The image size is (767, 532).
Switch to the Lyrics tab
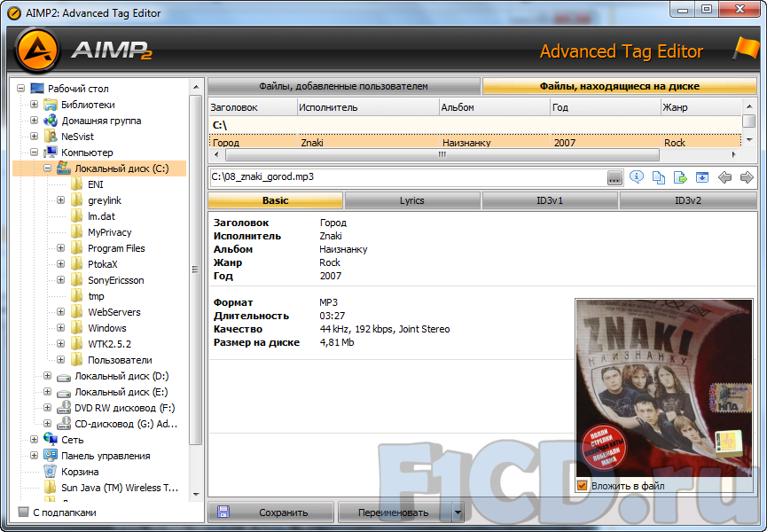pos(411,200)
